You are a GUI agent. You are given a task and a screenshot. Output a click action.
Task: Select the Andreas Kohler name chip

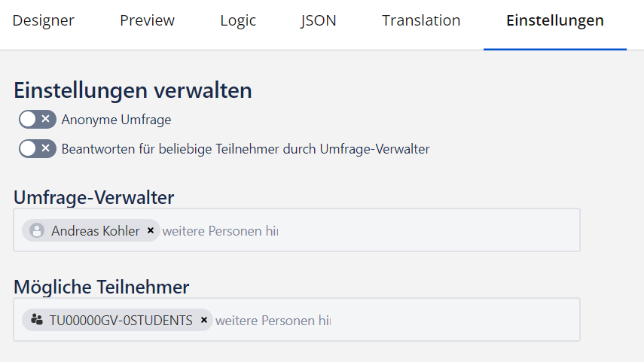(x=95, y=231)
